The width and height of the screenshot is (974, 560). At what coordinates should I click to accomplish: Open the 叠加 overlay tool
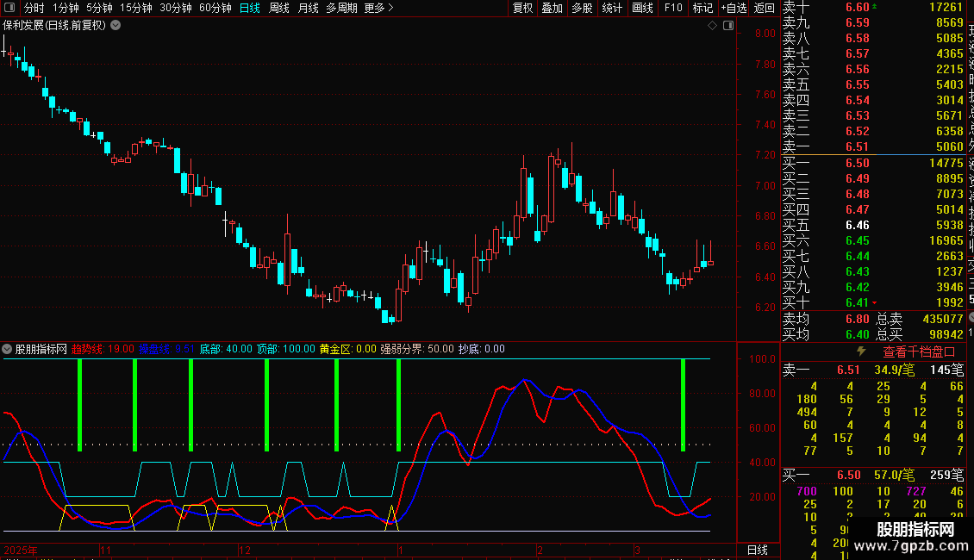pyautogui.click(x=552, y=8)
